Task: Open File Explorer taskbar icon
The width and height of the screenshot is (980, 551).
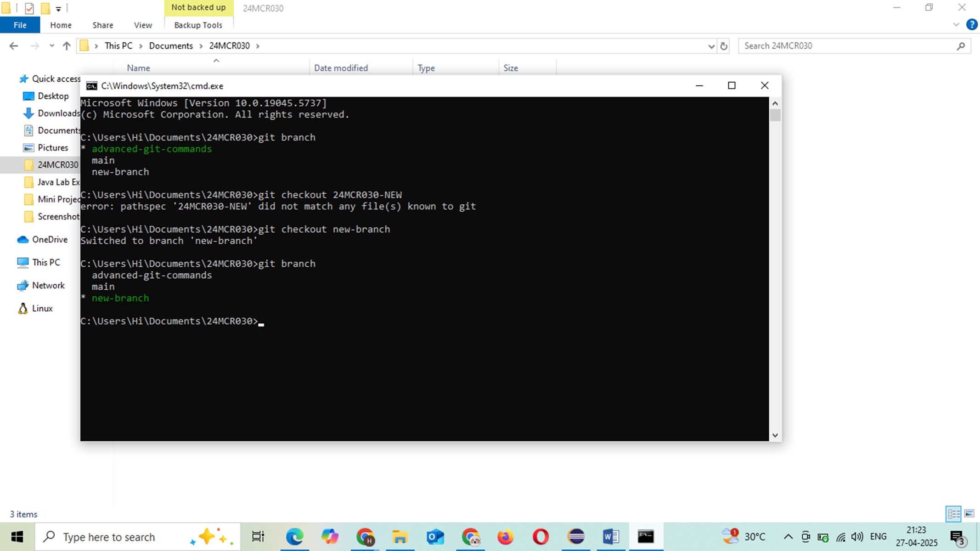Action: click(400, 537)
